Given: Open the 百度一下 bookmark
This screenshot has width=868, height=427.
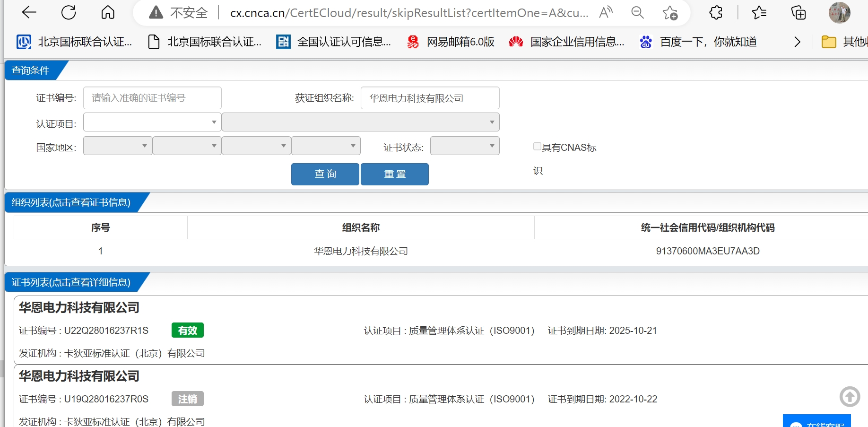Looking at the screenshot, I should pyautogui.click(x=698, y=42).
